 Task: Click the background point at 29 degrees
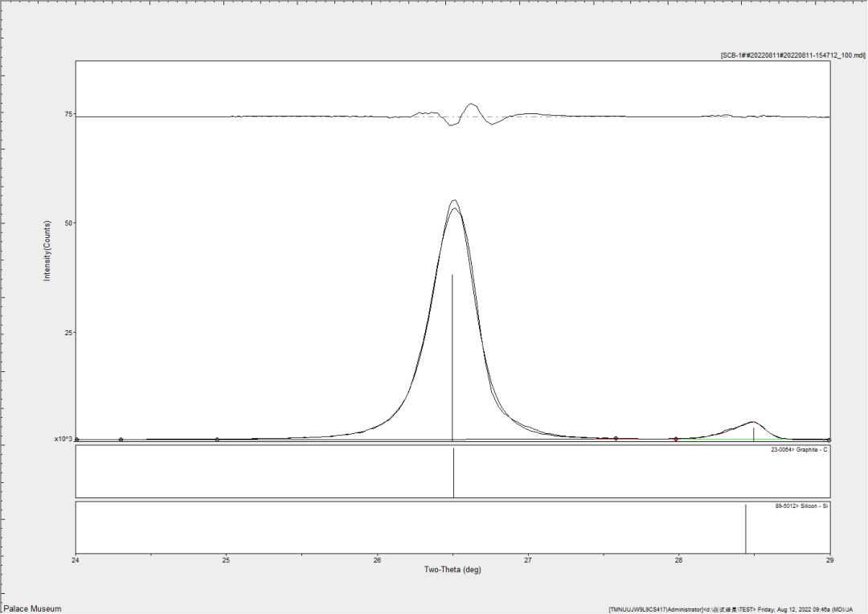pos(829,440)
